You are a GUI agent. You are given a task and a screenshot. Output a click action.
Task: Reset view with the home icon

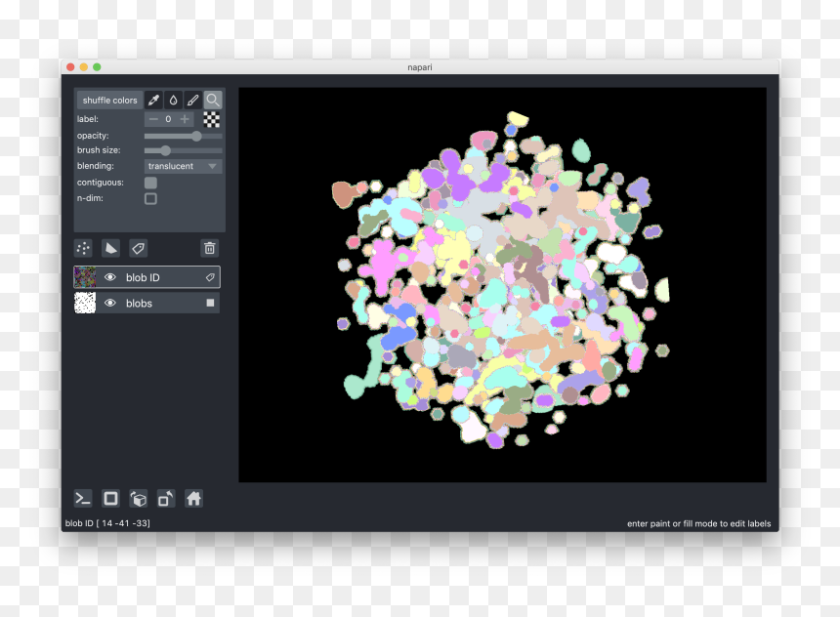pyautogui.click(x=193, y=499)
